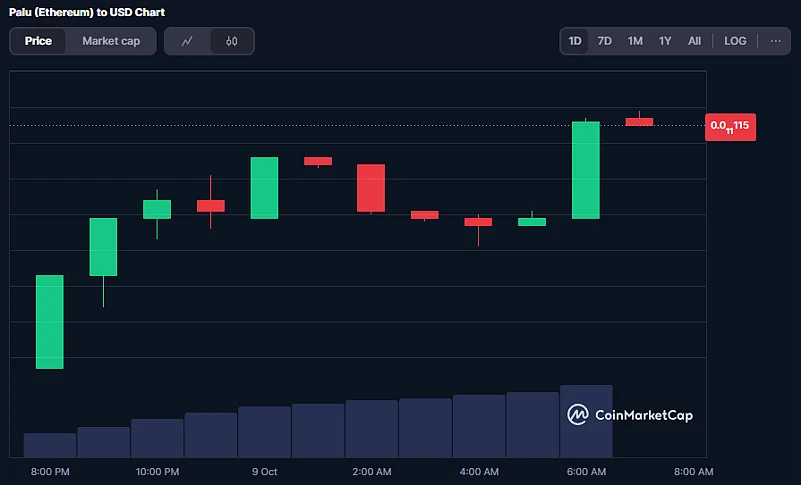The height and width of the screenshot is (485, 801).
Task: Click the CoinMarketCap logo watermark
Action: (x=630, y=414)
